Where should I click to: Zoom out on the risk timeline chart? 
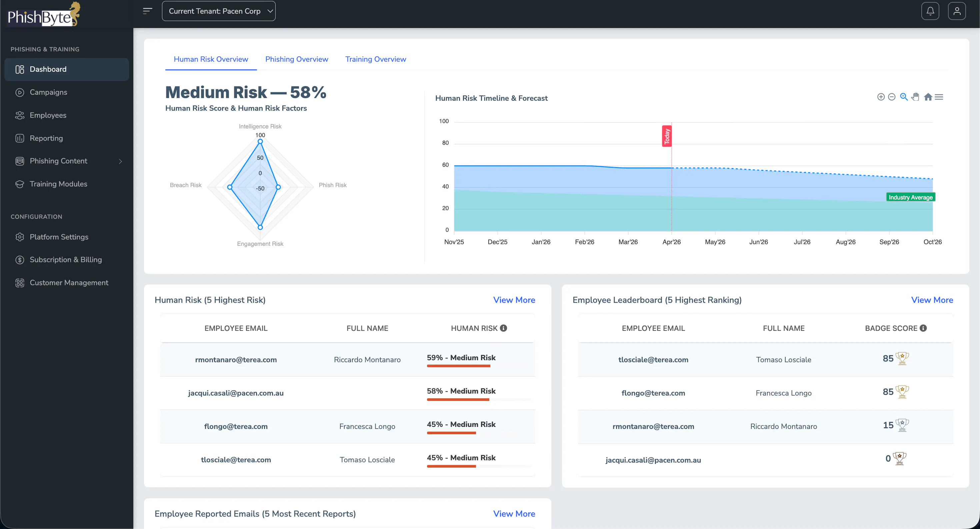[x=892, y=97]
